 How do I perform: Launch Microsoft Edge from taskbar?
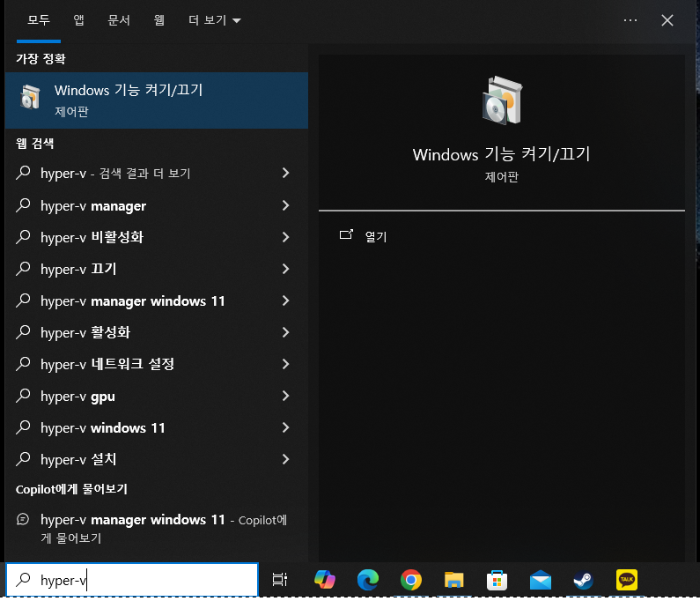368,580
